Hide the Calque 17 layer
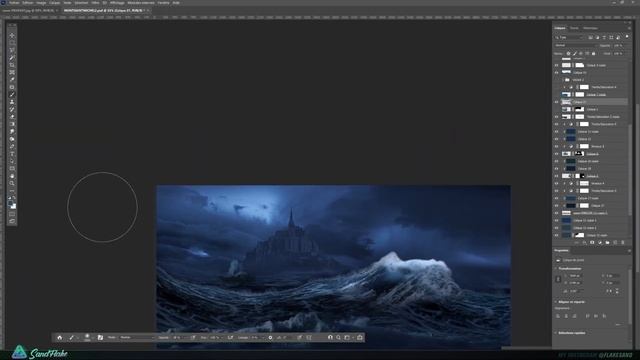This screenshot has height=360, width=640. click(556, 205)
